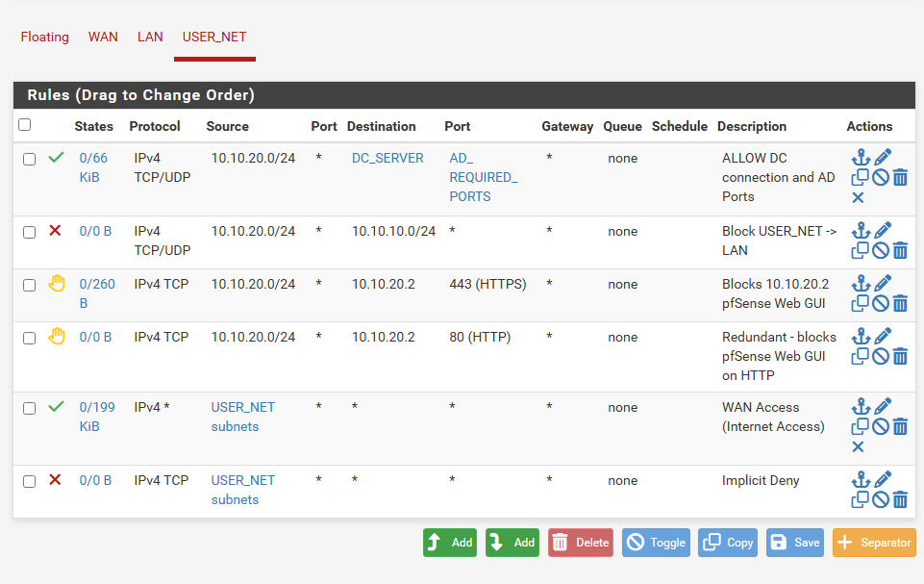Click the orange Separator button
This screenshot has width=924, height=584.
[874, 543]
